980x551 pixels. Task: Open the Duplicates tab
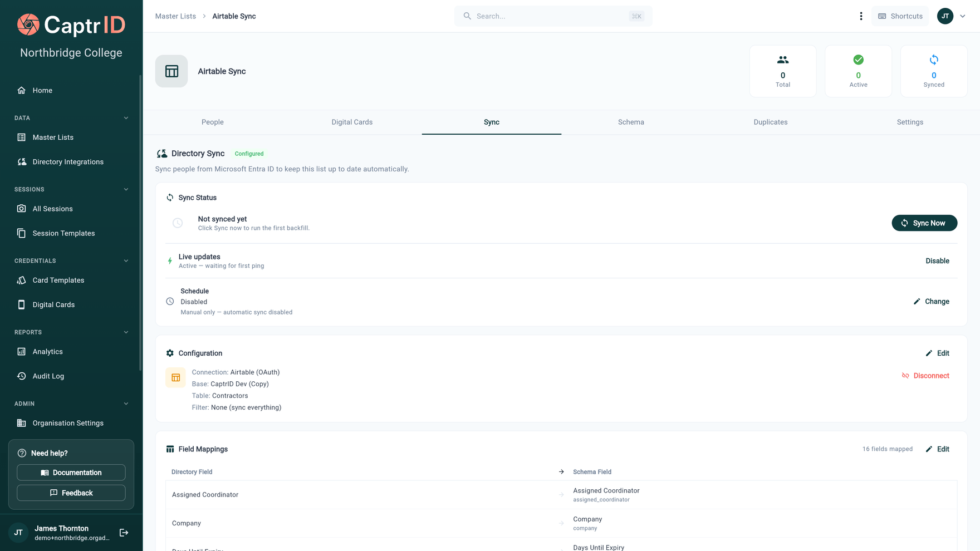(771, 122)
